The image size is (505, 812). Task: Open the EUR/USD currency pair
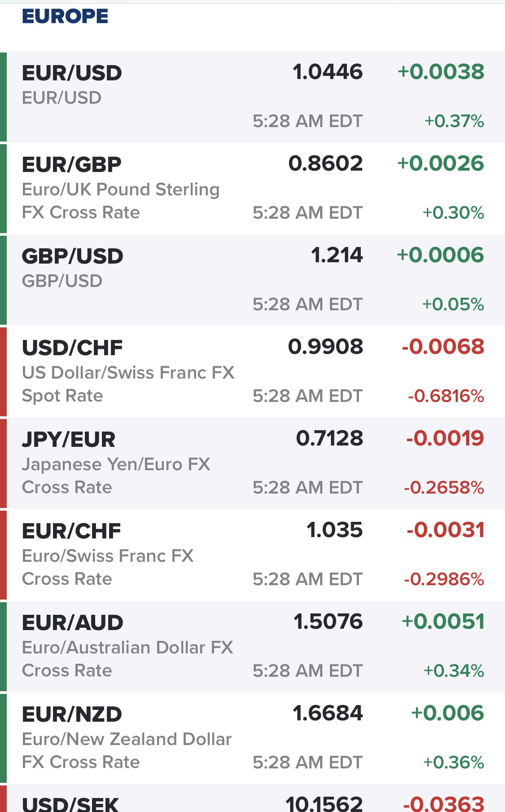pyautogui.click(x=252, y=97)
